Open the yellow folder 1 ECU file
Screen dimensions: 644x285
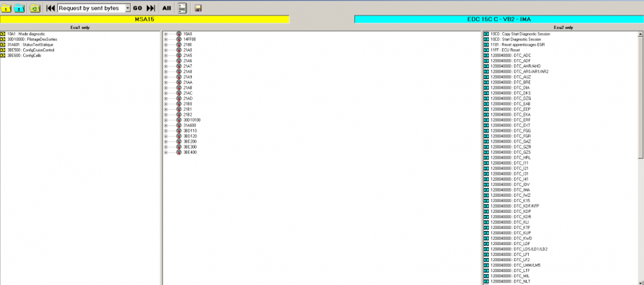coord(6,8)
